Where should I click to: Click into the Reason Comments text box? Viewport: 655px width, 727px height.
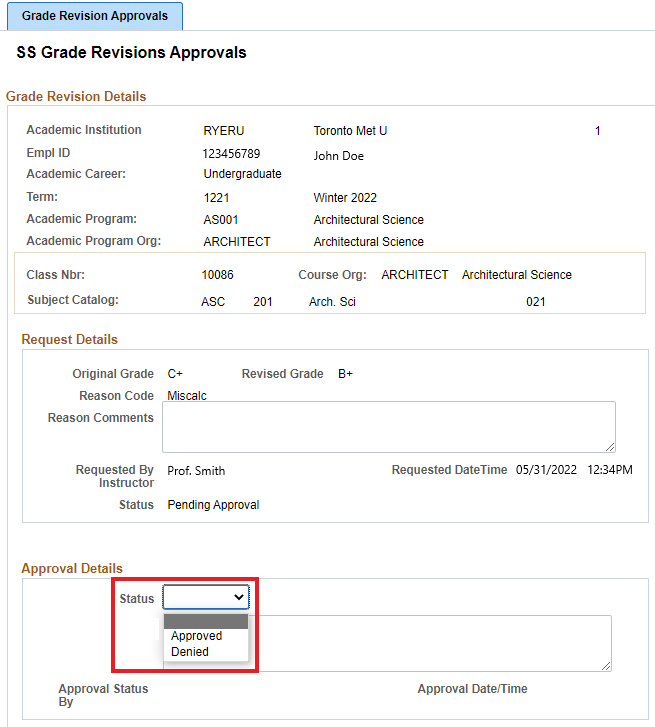click(x=388, y=426)
